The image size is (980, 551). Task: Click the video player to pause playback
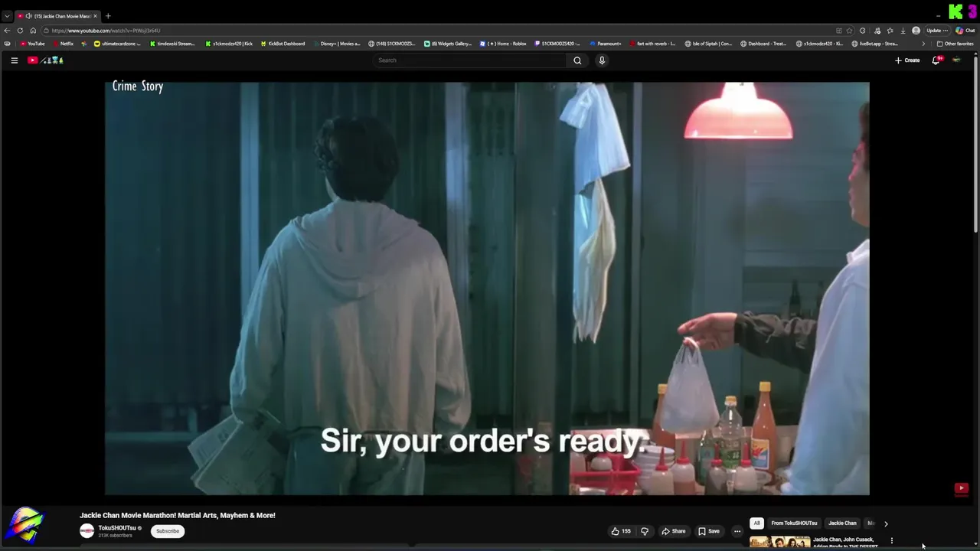coord(487,289)
